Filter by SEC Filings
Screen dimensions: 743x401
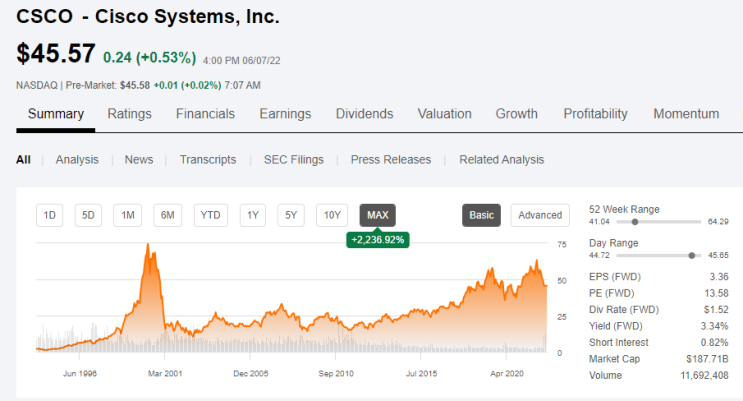pyautogui.click(x=294, y=160)
